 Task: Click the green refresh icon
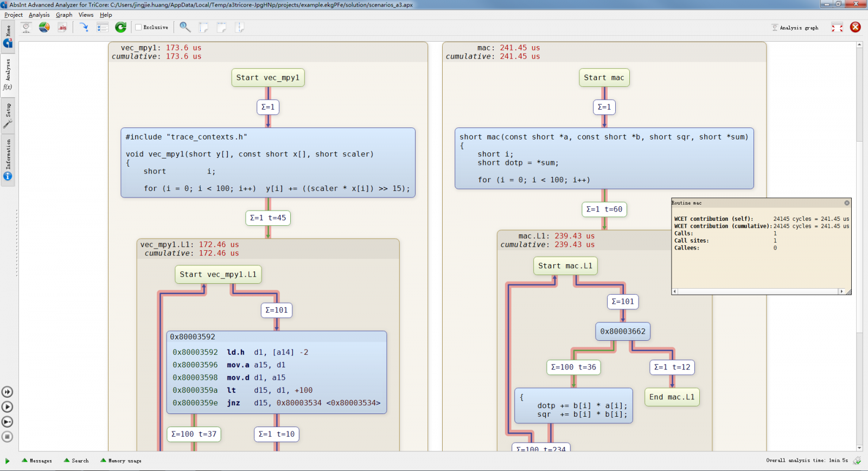[120, 27]
